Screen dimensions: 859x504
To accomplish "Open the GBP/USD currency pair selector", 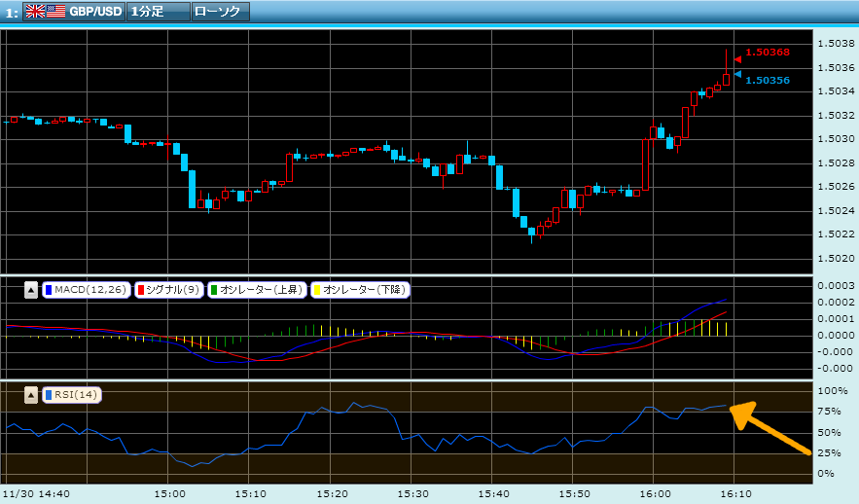I will 74,11.
